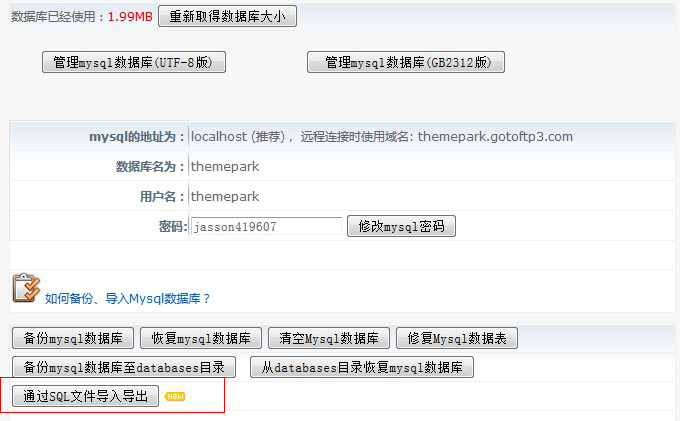The width and height of the screenshot is (680, 421).
Task: Click 修复Mysql数据表 button
Action: point(457,338)
